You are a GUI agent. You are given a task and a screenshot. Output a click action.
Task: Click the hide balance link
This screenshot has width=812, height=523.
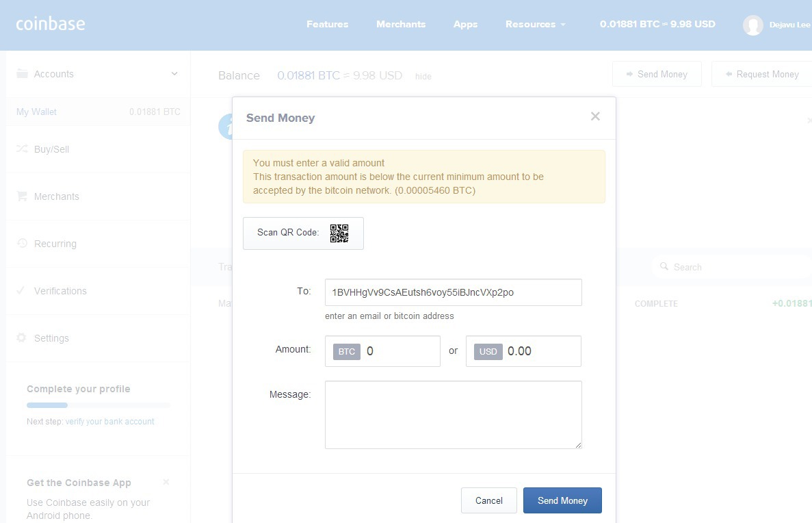coord(423,76)
